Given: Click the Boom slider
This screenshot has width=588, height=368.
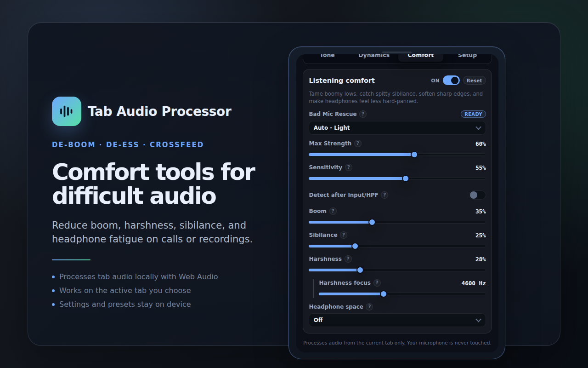Looking at the screenshot, I should pyautogui.click(x=397, y=222).
